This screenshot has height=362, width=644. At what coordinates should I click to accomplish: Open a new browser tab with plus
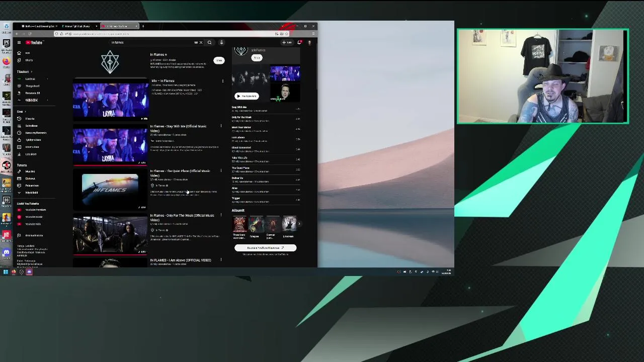pyautogui.click(x=143, y=26)
